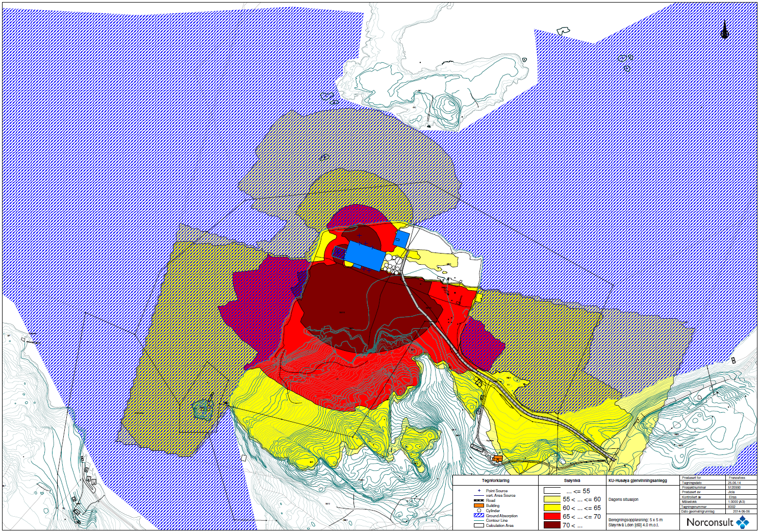Click the "1:3000 (A3)" scale value
This screenshot has width=759, height=532.
(x=736, y=501)
